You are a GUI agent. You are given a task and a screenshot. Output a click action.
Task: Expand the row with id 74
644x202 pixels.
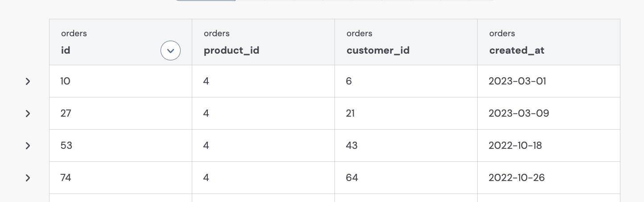(28, 178)
